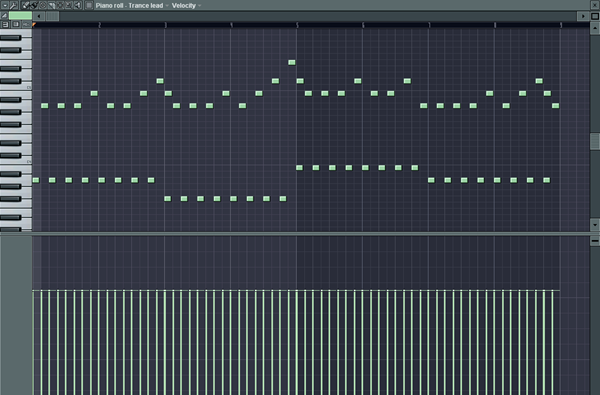The image size is (600, 395).
Task: Click bar 5 marker on the timeline ruler
Action: pyautogui.click(x=297, y=25)
